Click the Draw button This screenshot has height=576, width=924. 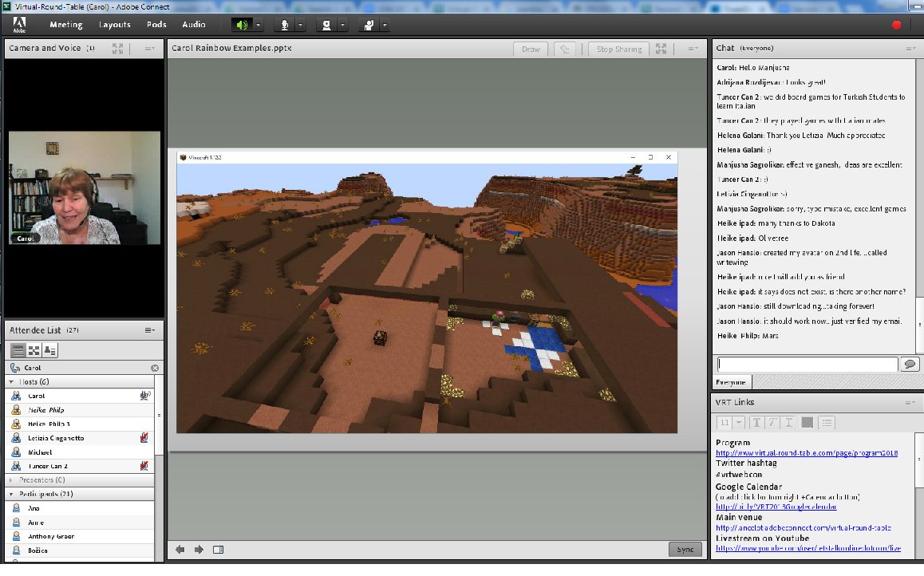tap(531, 49)
